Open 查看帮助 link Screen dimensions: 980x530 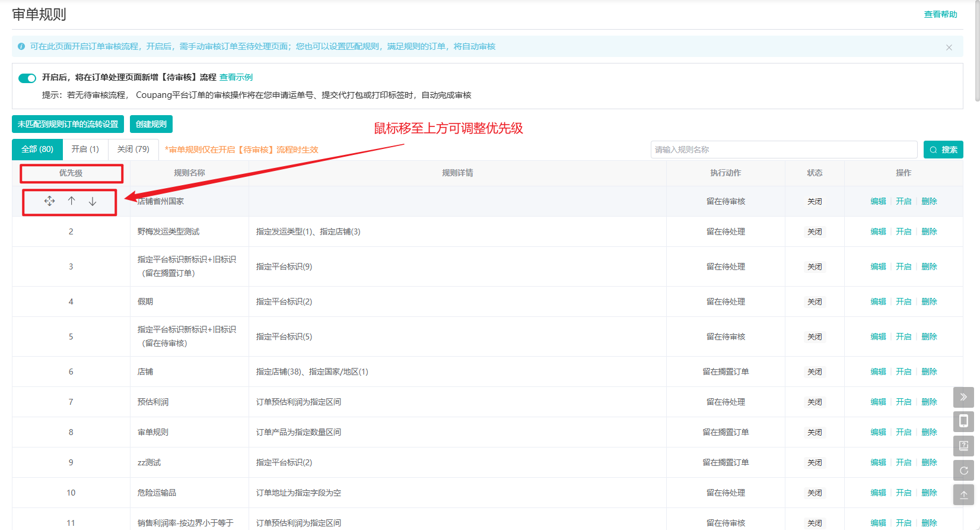(941, 14)
